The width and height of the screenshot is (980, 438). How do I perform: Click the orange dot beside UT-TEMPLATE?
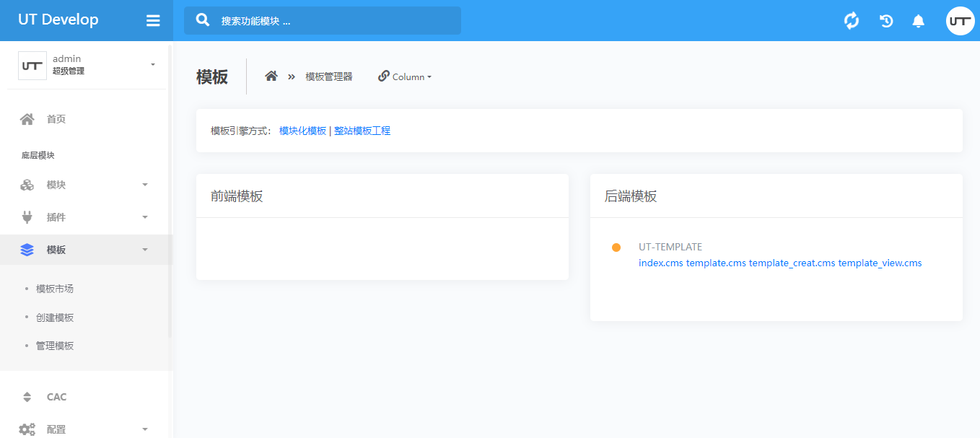pyautogui.click(x=616, y=248)
